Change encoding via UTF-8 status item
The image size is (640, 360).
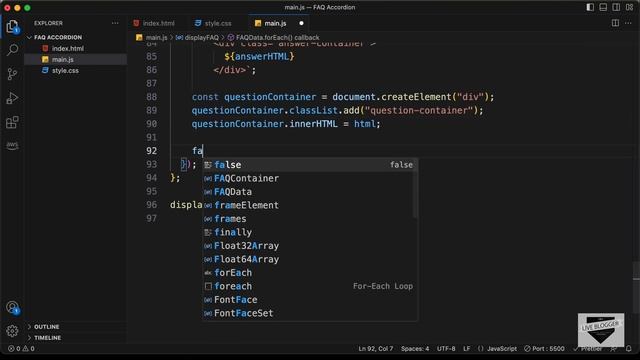tap(446, 349)
